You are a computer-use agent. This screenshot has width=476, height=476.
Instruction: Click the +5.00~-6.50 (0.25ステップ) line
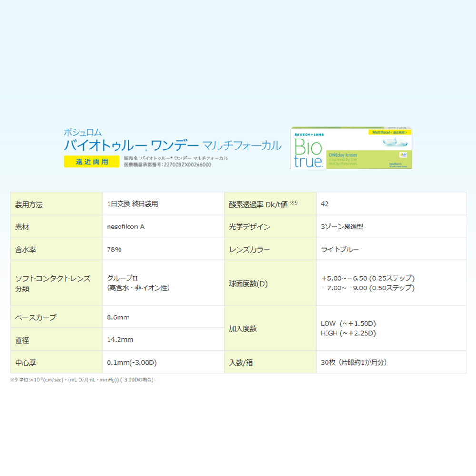tap(368, 278)
